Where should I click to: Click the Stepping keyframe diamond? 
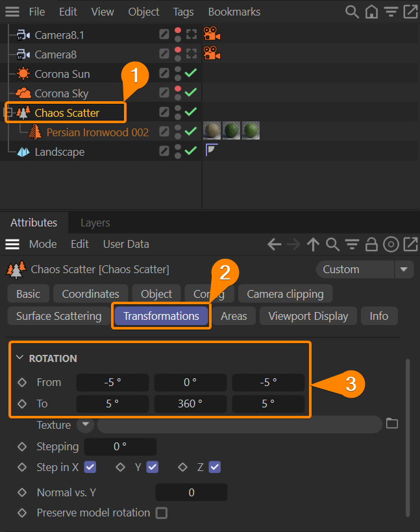(22, 446)
